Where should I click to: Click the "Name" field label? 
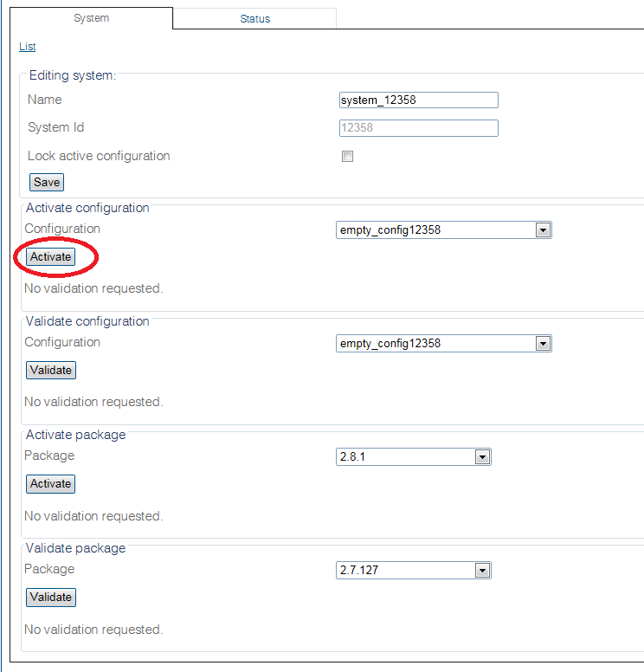45,100
